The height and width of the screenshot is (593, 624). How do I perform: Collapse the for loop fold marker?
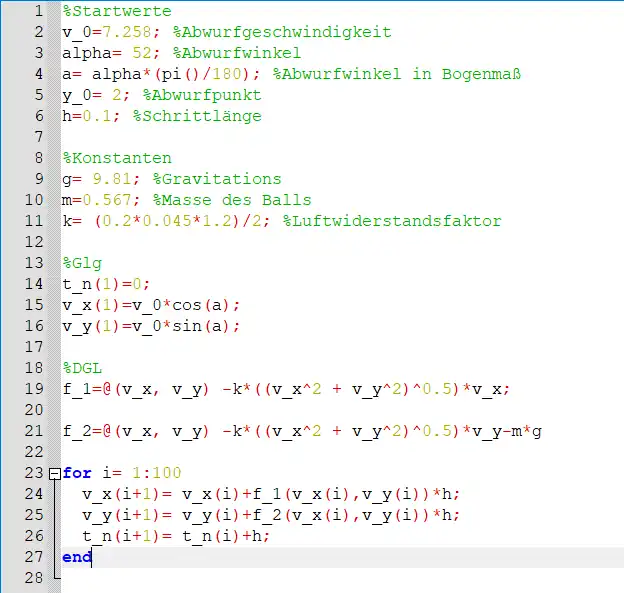tap(53, 473)
